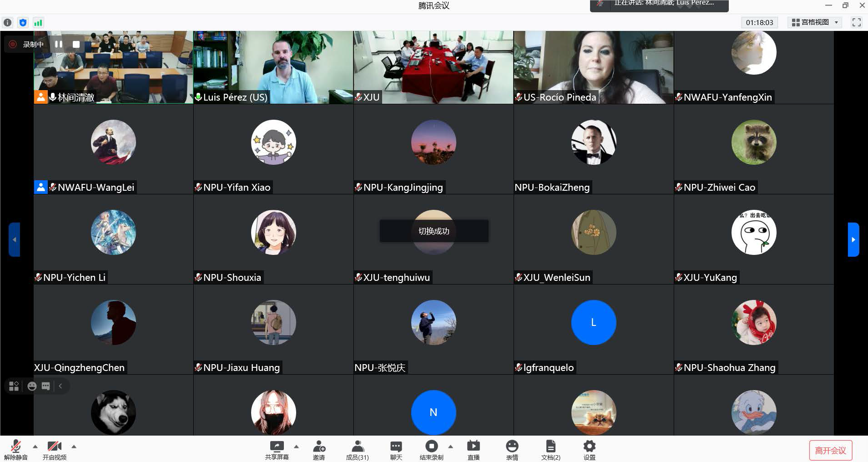Viewport: 868px width, 462px height.
Task: Check the network signal strength icon
Action: 38,22
